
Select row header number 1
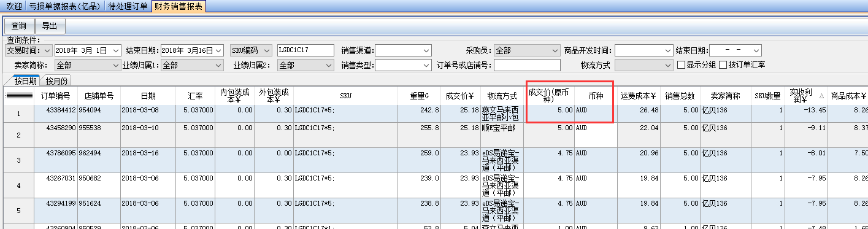[18, 114]
